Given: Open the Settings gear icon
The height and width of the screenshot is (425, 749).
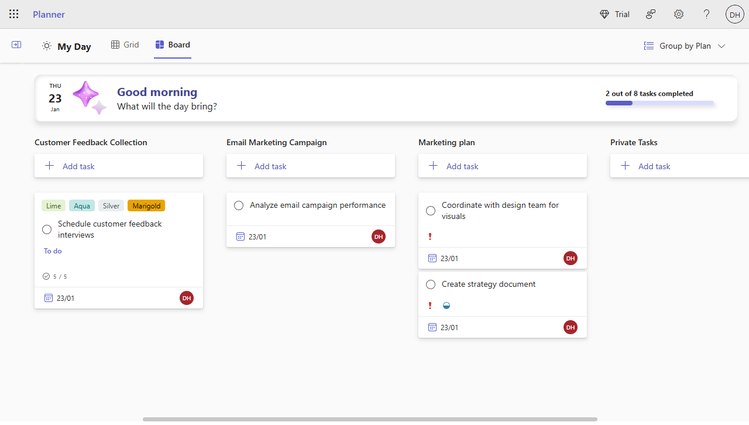Looking at the screenshot, I should pyautogui.click(x=679, y=14).
